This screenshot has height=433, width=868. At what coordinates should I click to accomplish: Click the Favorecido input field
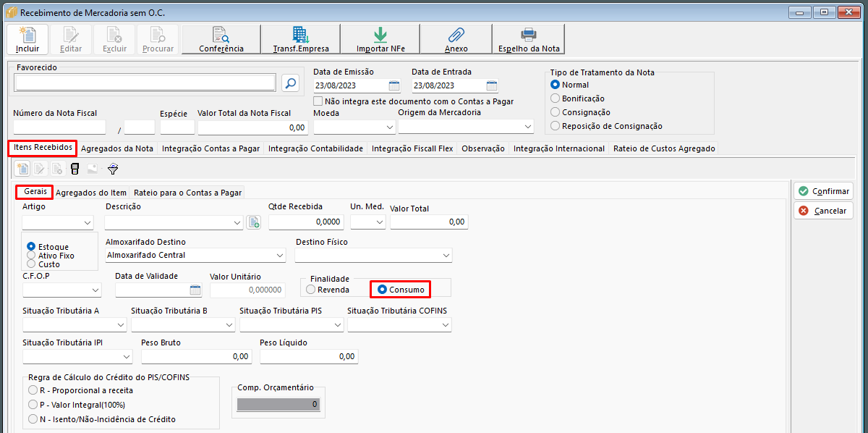point(145,83)
